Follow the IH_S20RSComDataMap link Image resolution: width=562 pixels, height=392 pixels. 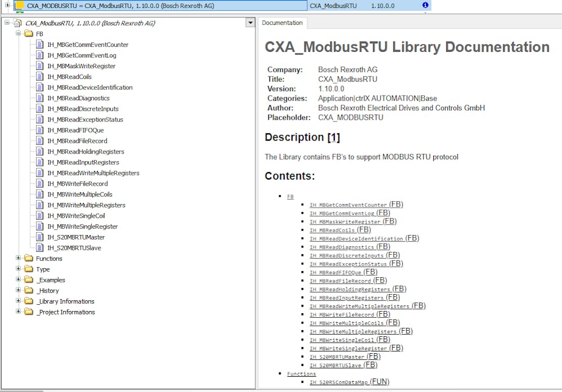click(x=338, y=382)
